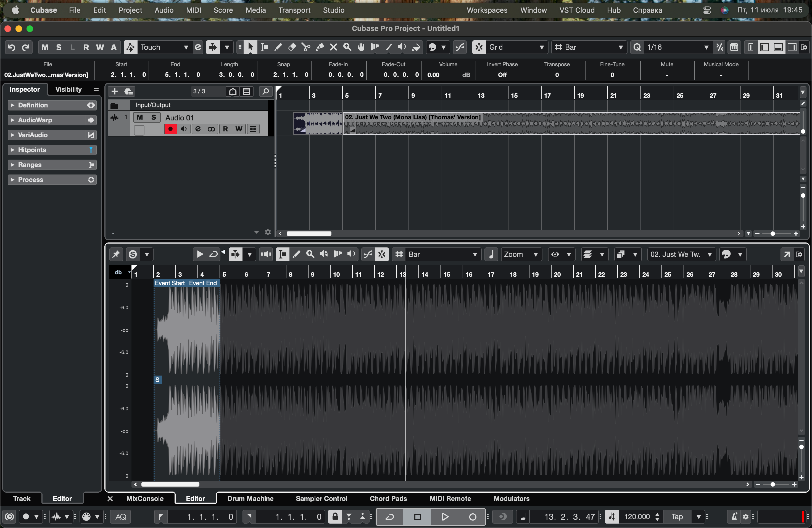Viewport: 812px width, 528px height.
Task: Mute the Audio 01 track
Action: (139, 117)
